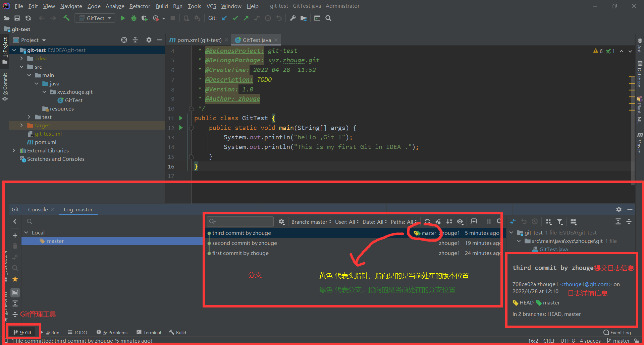Open the 6: Problems tool window
The image size is (644, 345).
click(112, 332)
